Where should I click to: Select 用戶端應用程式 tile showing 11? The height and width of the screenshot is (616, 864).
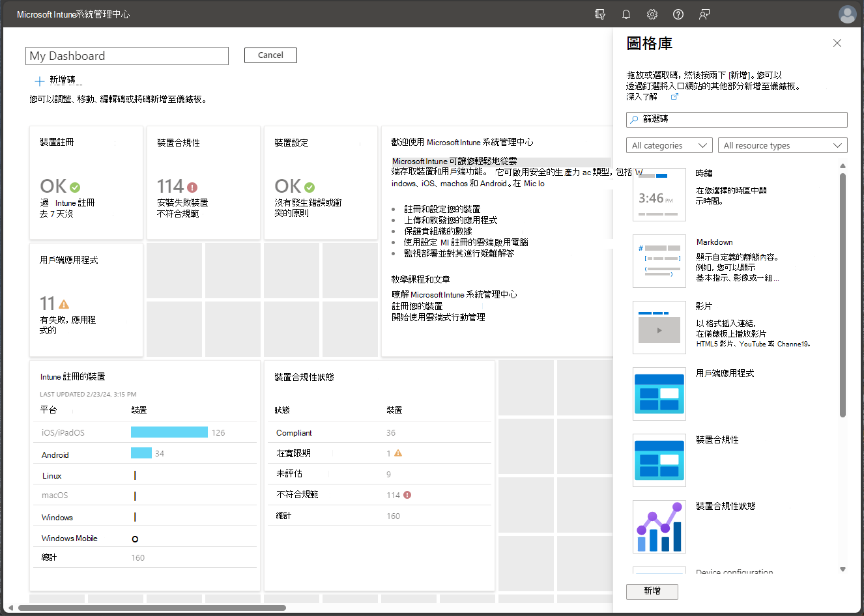86,300
